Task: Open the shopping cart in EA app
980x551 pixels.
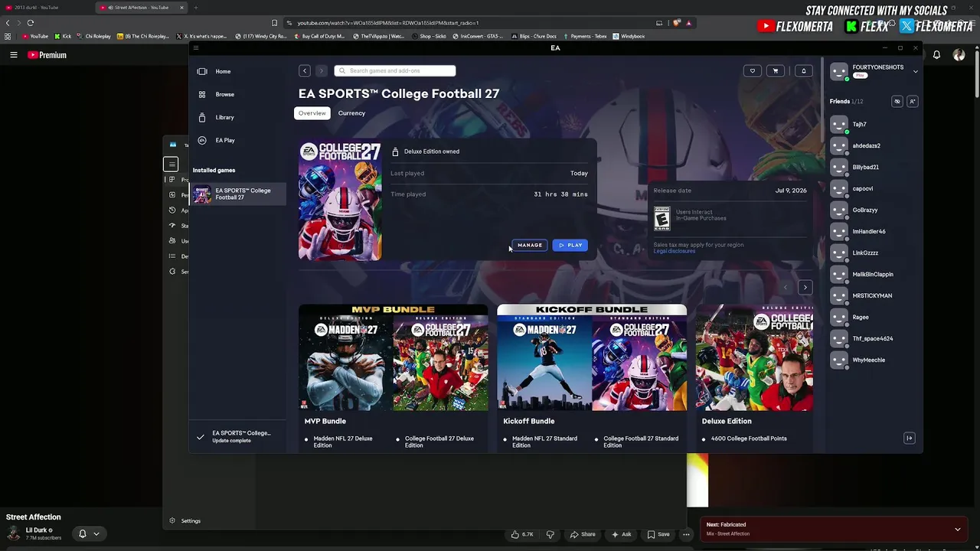Action: pos(775,71)
